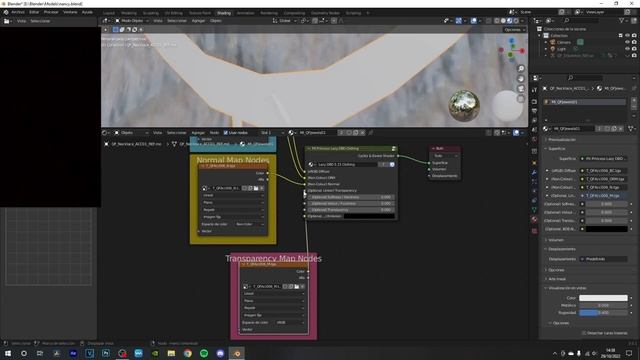640x360 pixels.
Task: Select the box select tool in the viewport
Action: [x=116, y=30]
